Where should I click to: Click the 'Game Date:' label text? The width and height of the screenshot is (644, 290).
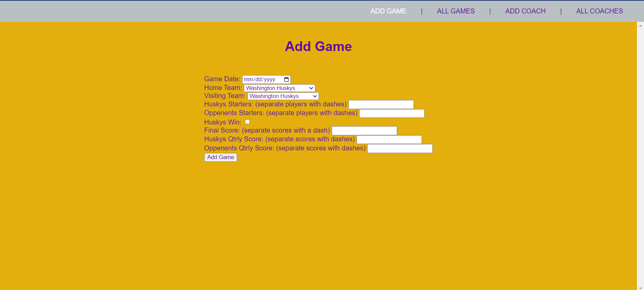coord(222,79)
